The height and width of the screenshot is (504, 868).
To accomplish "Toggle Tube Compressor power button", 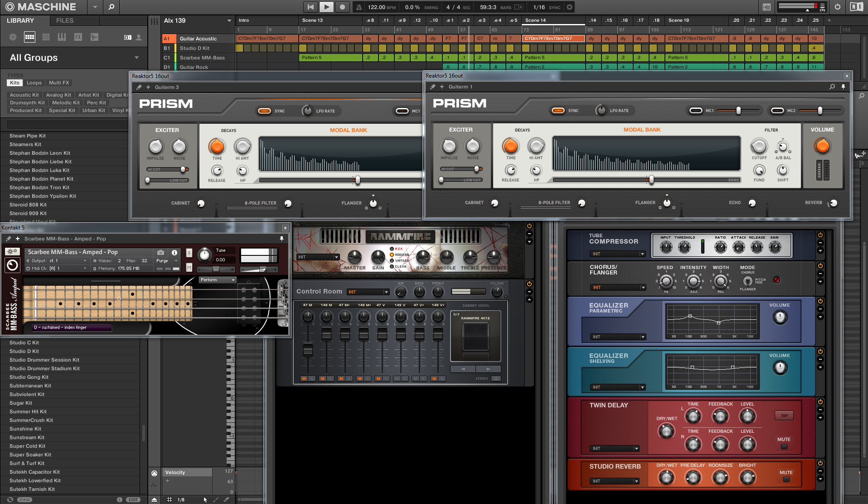I will point(820,235).
